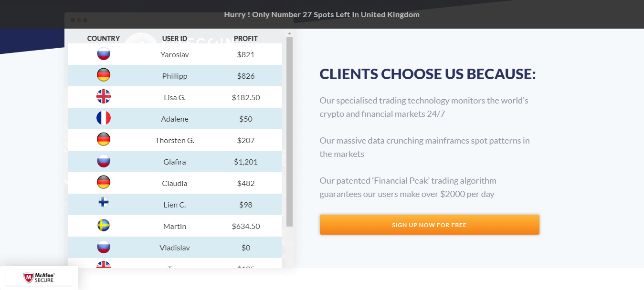Select the Russian flag next to Glafira

[x=104, y=161]
